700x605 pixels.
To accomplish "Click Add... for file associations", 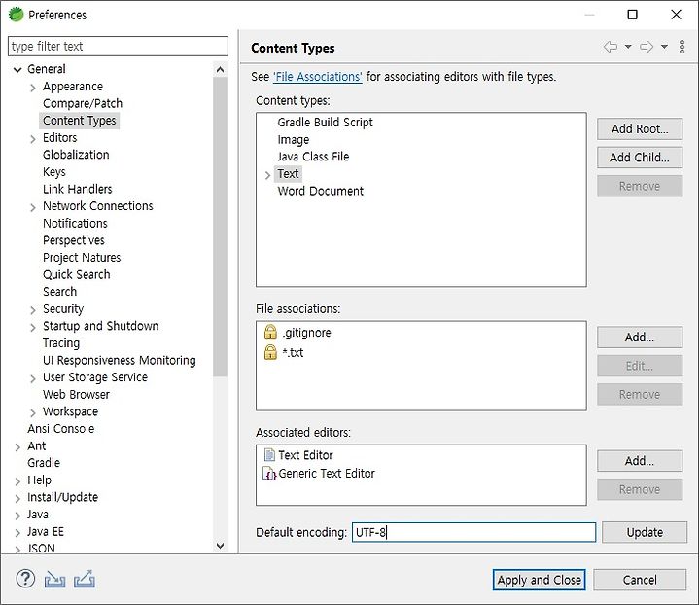I will click(x=640, y=337).
